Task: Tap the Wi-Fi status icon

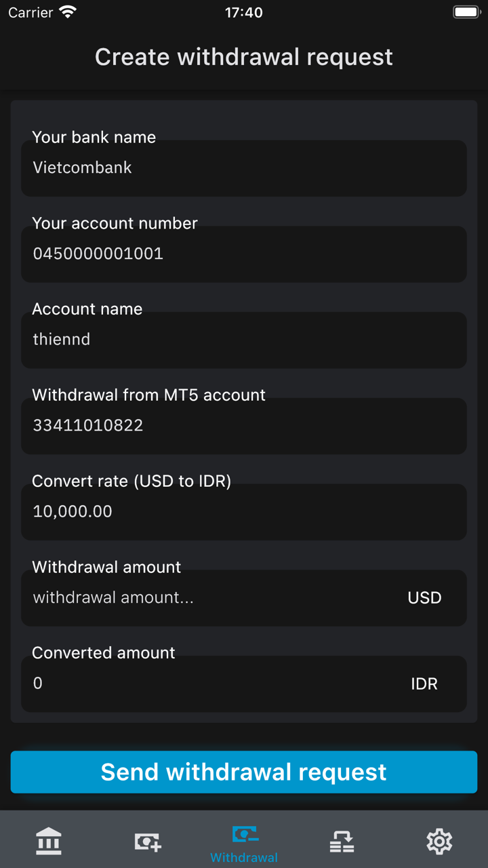Action: (x=68, y=12)
